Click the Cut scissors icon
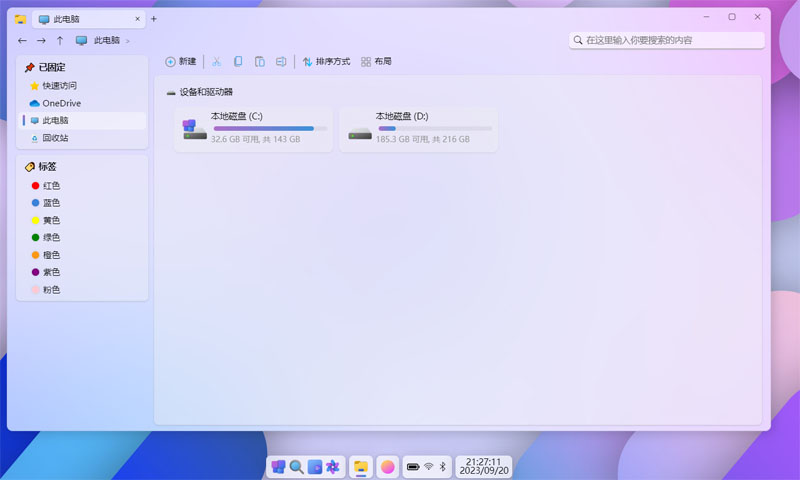The image size is (800, 480). pos(216,62)
